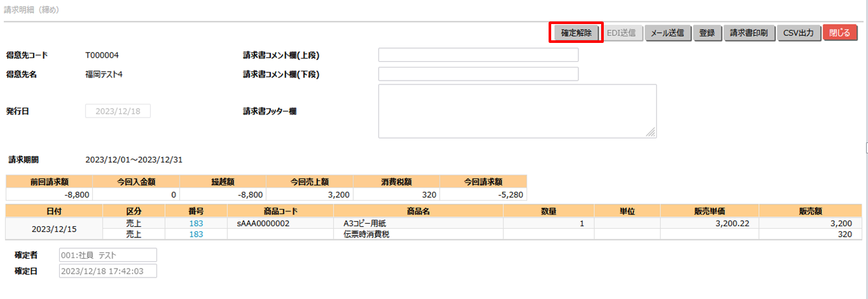Open link 183 in the 伝票時消費税 row
This screenshot has height=299, width=868.
[x=196, y=235]
